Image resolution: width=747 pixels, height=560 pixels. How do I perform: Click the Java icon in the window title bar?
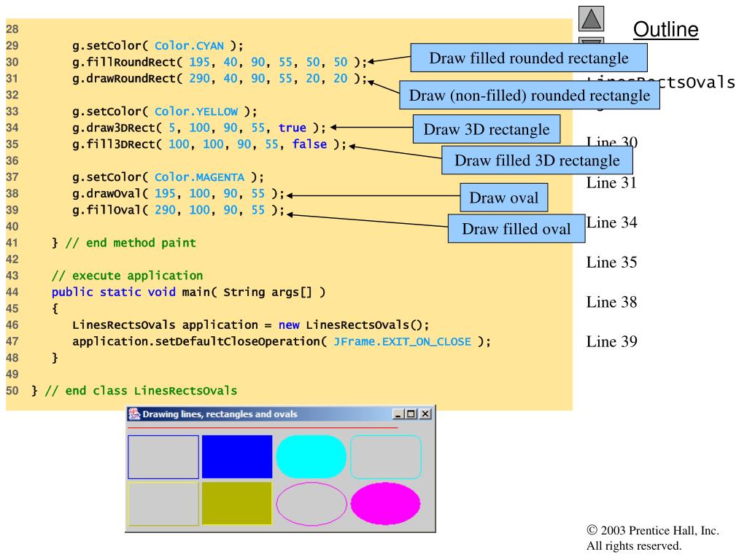(x=134, y=414)
